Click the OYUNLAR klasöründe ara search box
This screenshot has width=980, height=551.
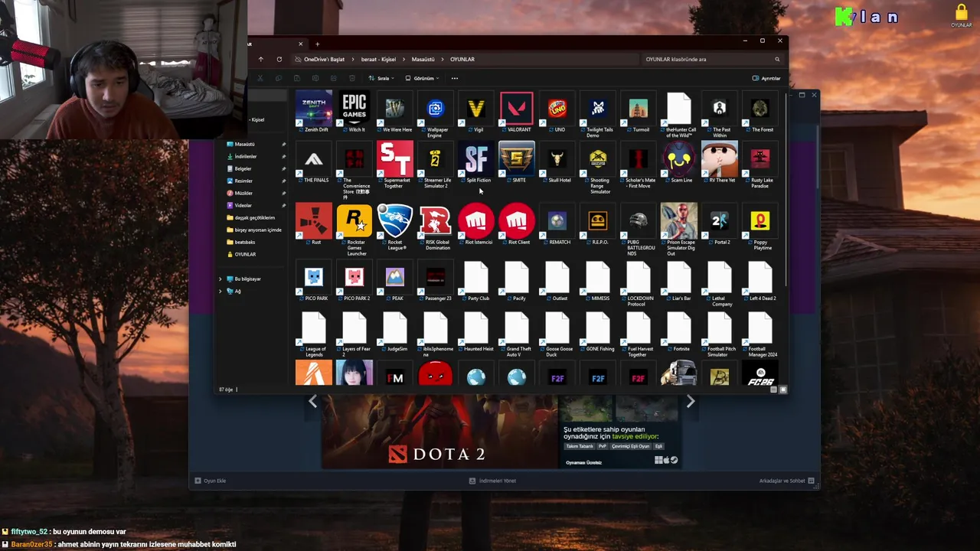tap(712, 59)
